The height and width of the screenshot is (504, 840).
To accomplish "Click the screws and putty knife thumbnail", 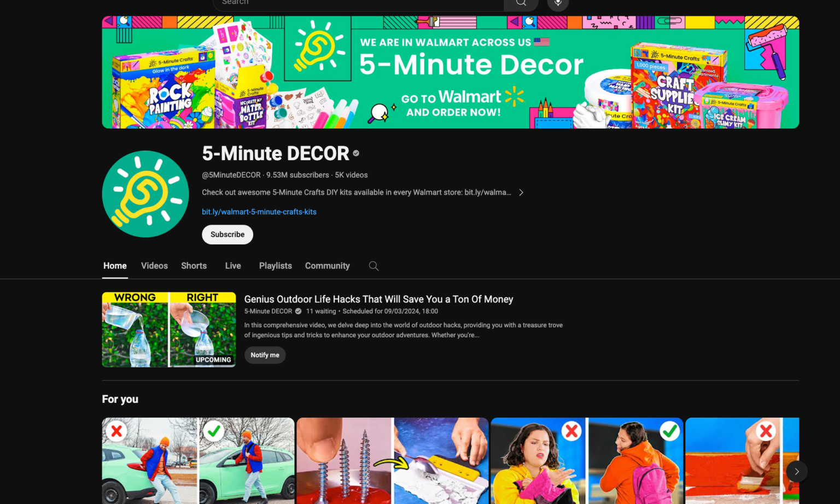I will pyautogui.click(x=392, y=460).
